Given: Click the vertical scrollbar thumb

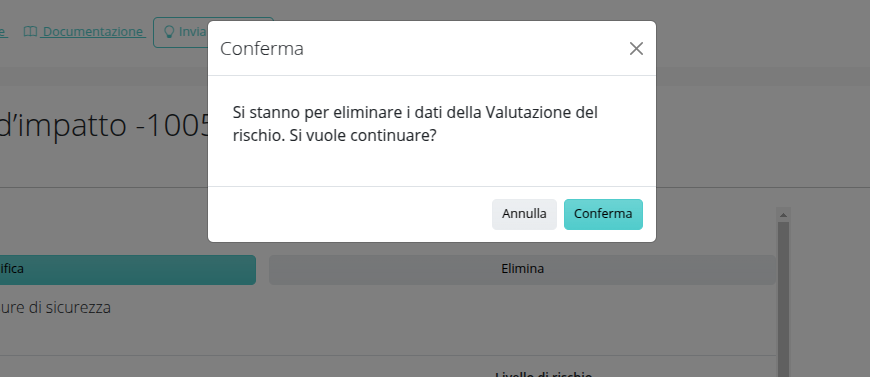Looking at the screenshot, I should click(783, 299).
